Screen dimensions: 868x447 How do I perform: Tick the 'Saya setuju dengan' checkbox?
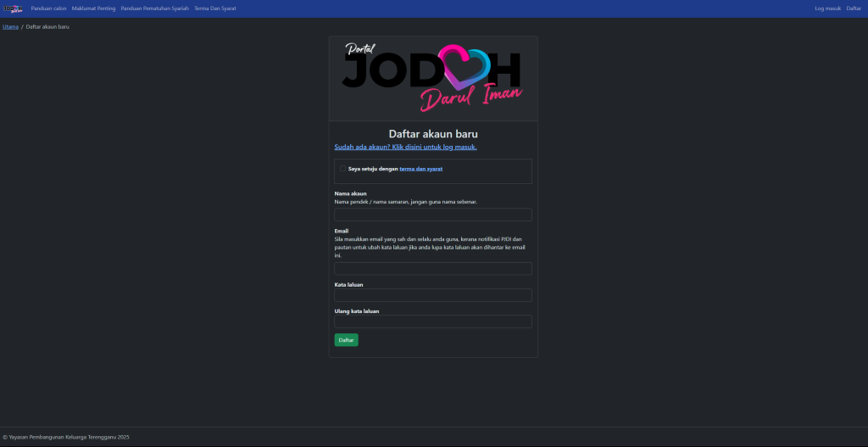click(x=343, y=169)
